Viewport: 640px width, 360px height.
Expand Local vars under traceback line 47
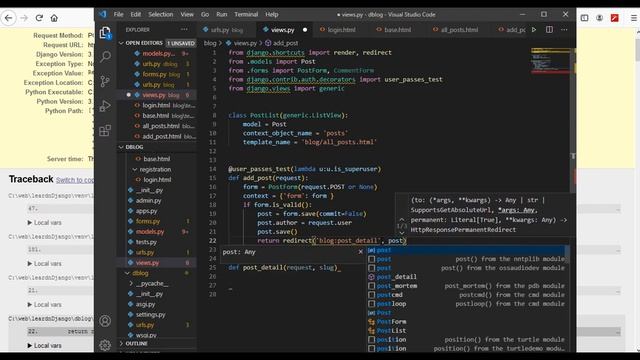pos(44,222)
